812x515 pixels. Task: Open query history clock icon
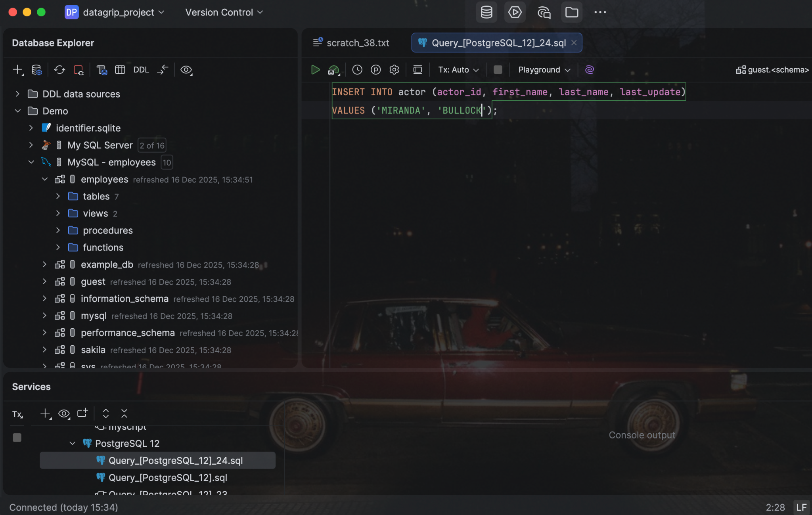tap(357, 70)
